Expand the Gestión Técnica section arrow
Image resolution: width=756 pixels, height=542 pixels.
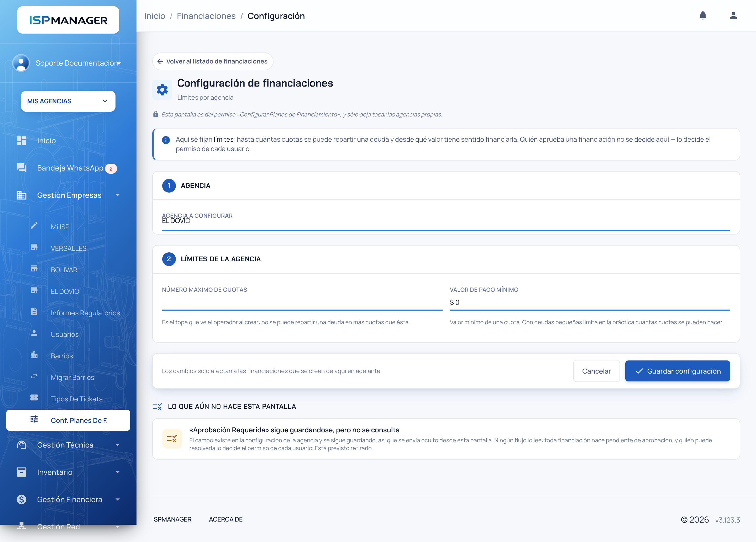118,445
